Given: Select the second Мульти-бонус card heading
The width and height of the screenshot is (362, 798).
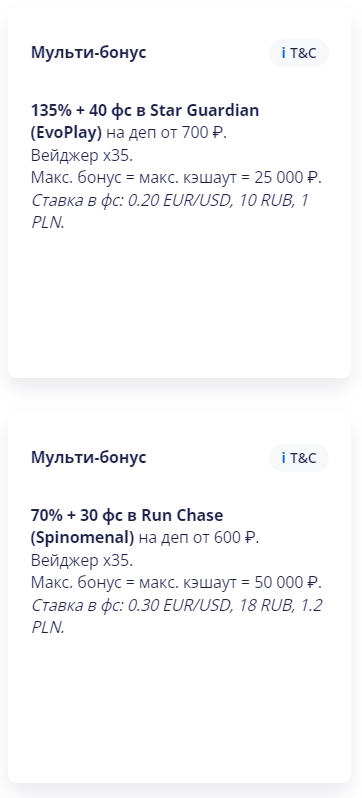Looking at the screenshot, I should pos(89,458).
